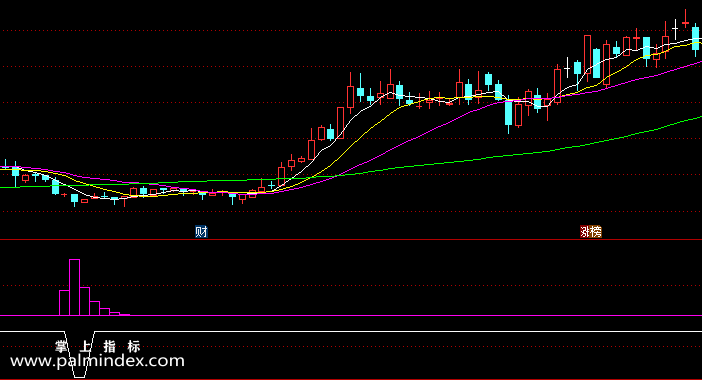Click the magenta baseline of the histogram indicator
702x380 pixels.
click(x=351, y=316)
